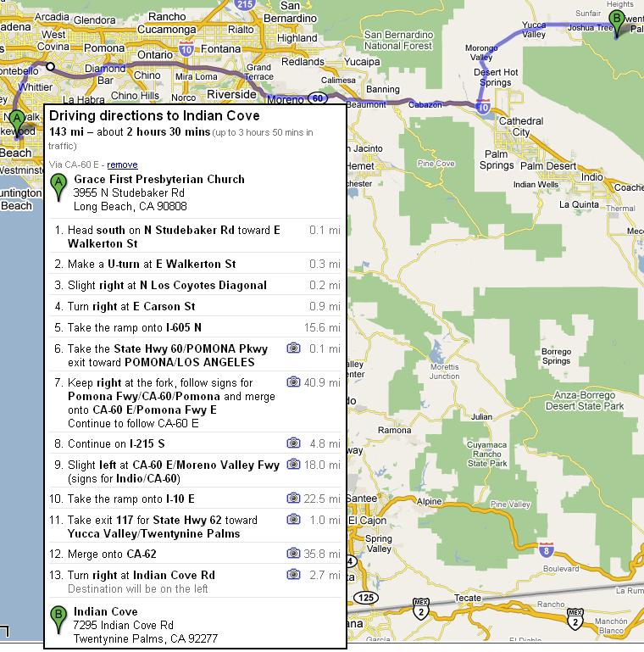This screenshot has height=652, width=644.
Task: Click the El Cajon label on the map
Action: (x=367, y=521)
